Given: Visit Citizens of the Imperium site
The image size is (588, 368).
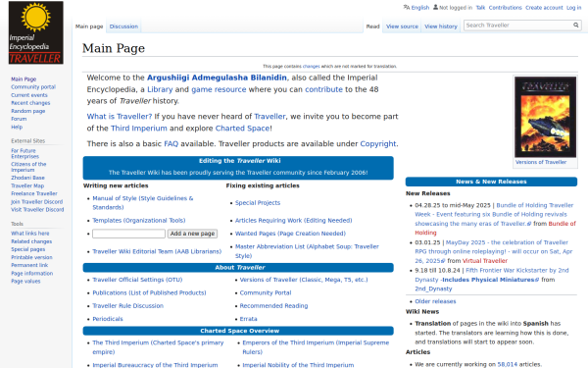Looking at the screenshot, I should 28,167.
